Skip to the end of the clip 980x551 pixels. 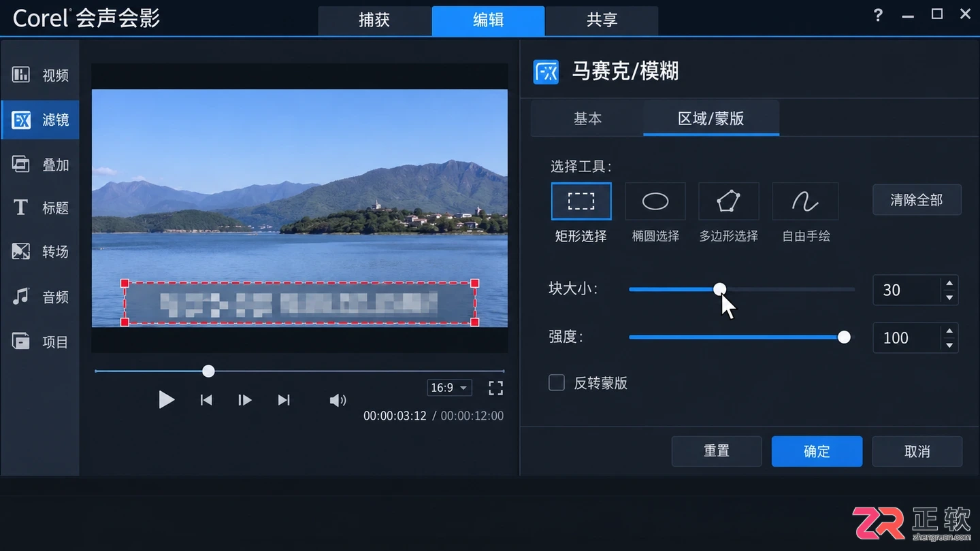pyautogui.click(x=284, y=400)
